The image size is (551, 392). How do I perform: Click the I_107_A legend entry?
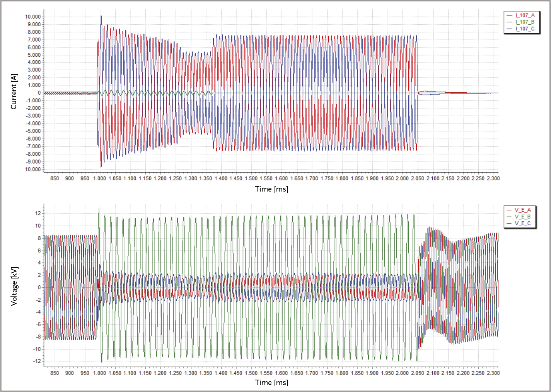pos(525,15)
